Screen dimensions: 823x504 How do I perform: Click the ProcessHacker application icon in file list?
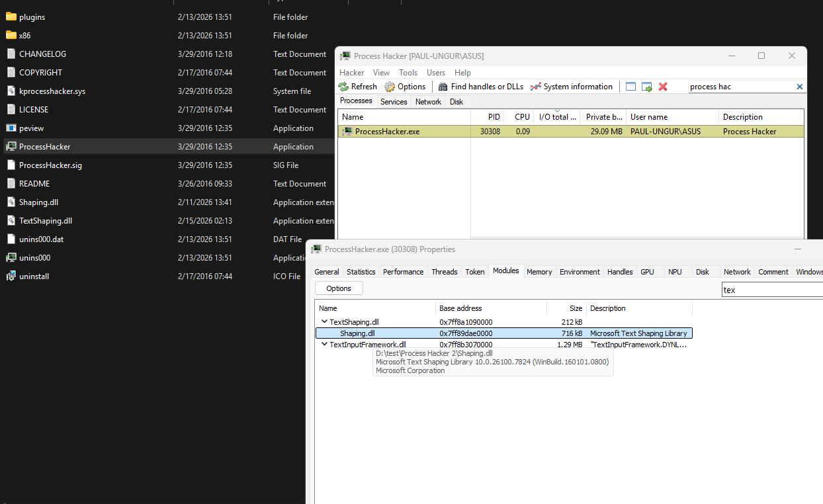point(11,147)
